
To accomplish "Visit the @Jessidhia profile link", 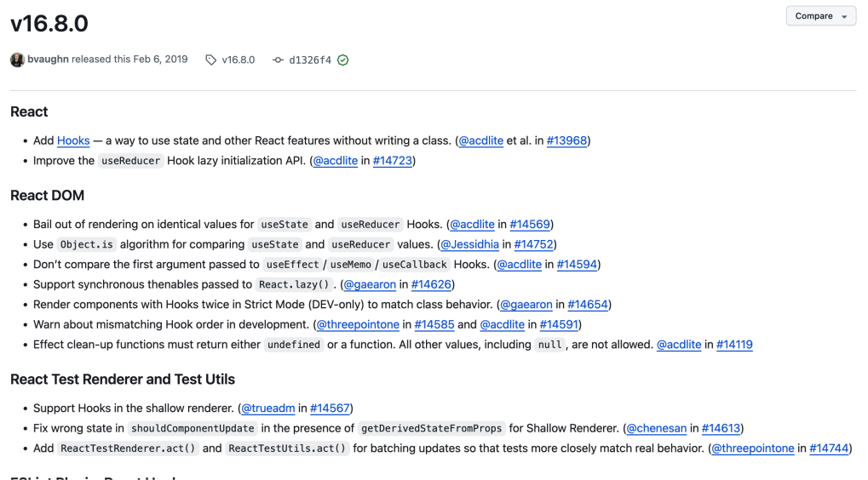I will click(469, 244).
